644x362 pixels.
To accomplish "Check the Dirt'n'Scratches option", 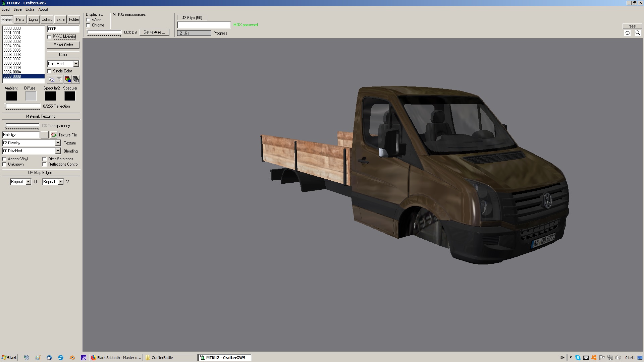I will click(x=45, y=159).
